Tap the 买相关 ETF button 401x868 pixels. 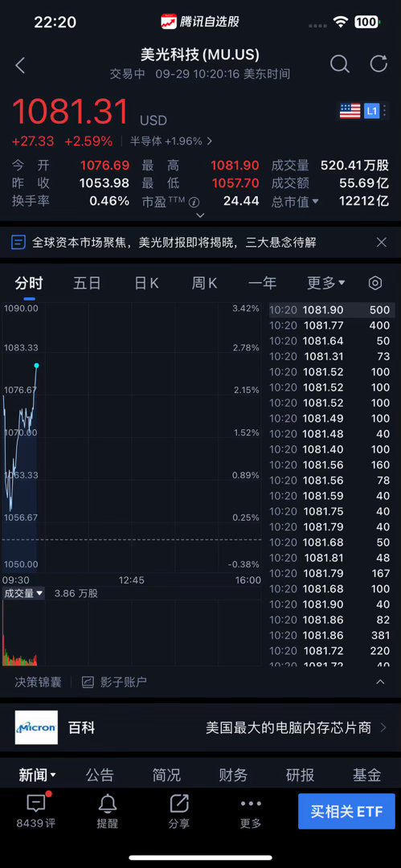click(346, 811)
